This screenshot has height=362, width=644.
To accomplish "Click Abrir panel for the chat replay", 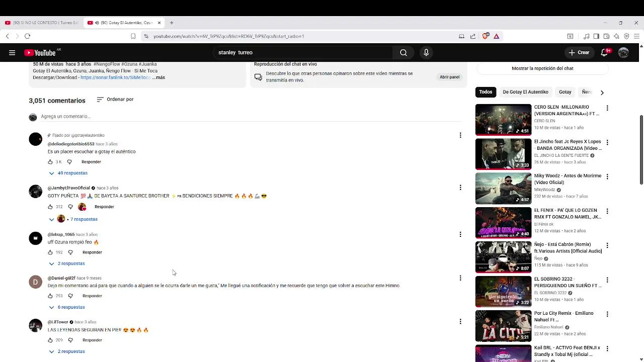I will pyautogui.click(x=449, y=77).
